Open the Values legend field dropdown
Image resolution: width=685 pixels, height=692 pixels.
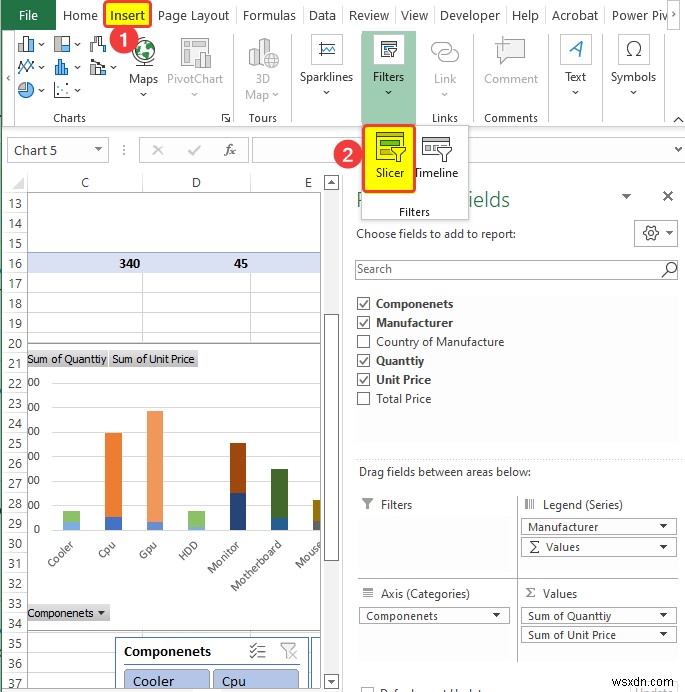[x=663, y=547]
